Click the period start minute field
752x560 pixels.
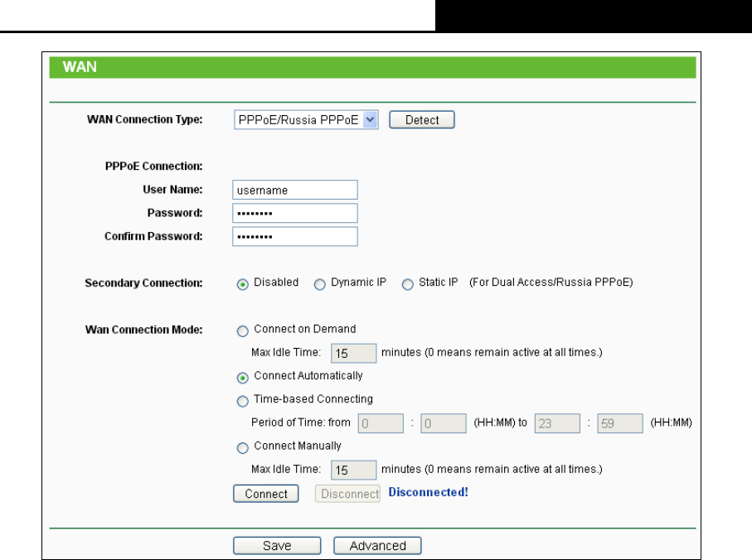[x=443, y=423]
